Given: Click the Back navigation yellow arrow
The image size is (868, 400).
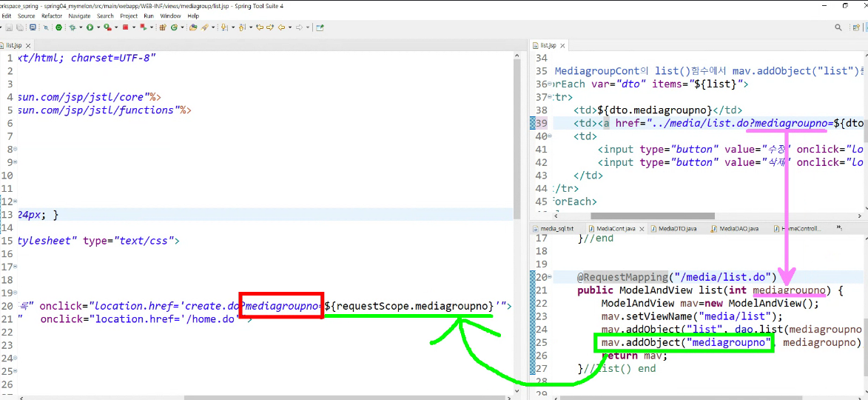Looking at the screenshot, I should tap(281, 27).
